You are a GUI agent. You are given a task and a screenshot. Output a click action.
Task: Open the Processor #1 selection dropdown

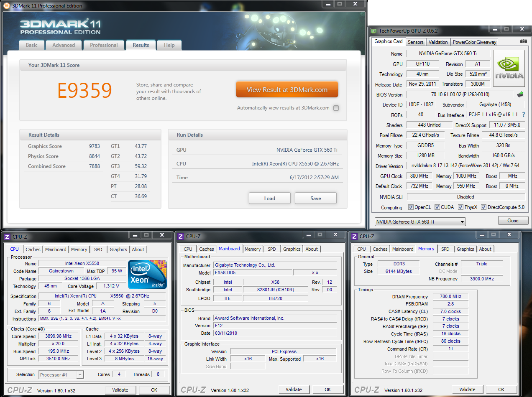61,374
